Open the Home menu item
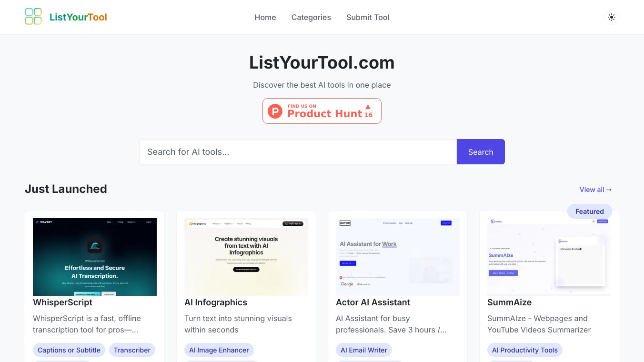 click(x=265, y=17)
